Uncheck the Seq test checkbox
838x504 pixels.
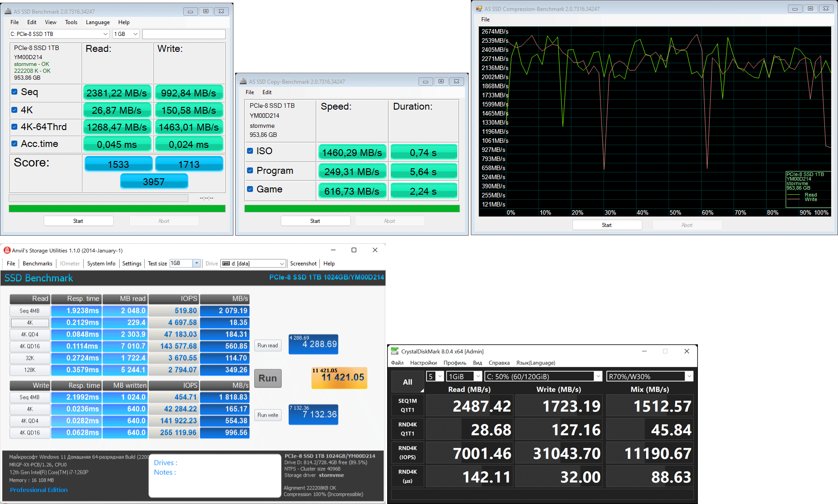pyautogui.click(x=15, y=92)
